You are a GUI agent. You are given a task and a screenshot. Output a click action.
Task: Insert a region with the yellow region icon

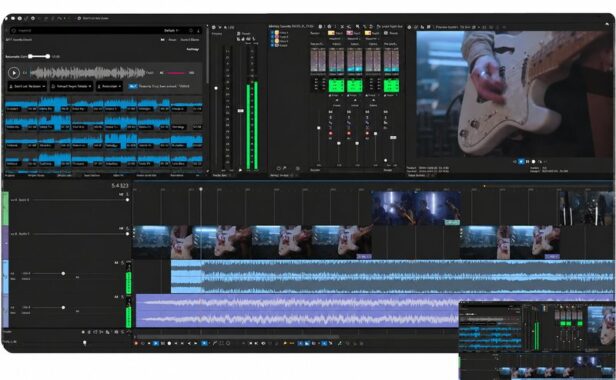pos(292,343)
